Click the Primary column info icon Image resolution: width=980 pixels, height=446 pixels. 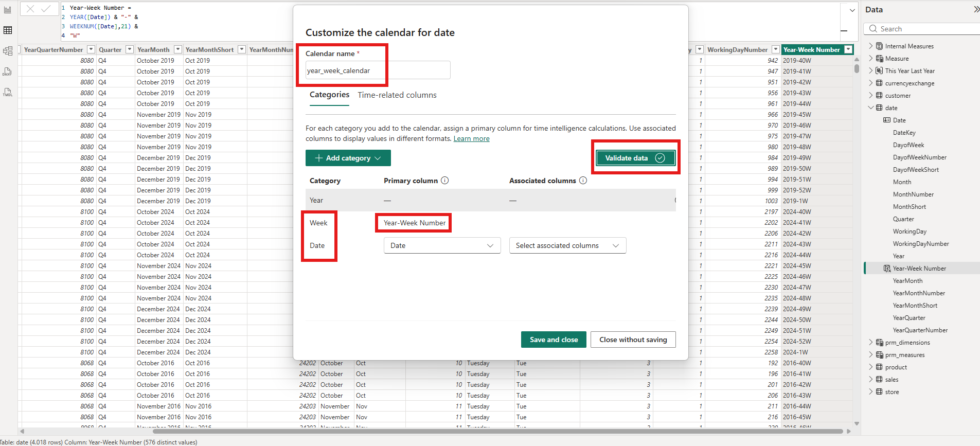pos(445,181)
